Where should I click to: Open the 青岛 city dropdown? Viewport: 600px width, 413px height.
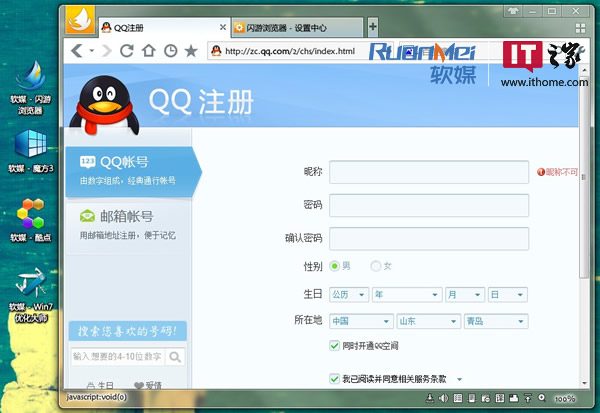pos(496,321)
